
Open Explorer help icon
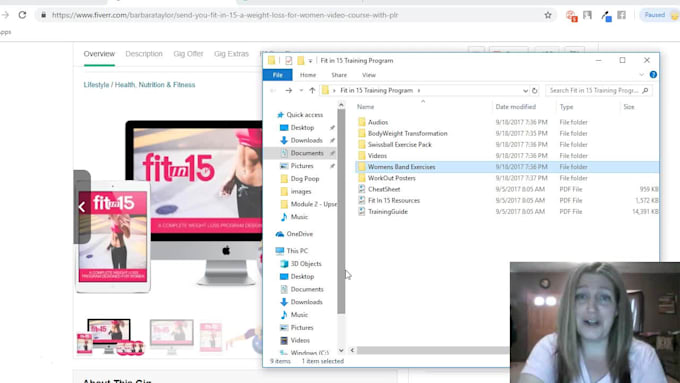pos(653,75)
